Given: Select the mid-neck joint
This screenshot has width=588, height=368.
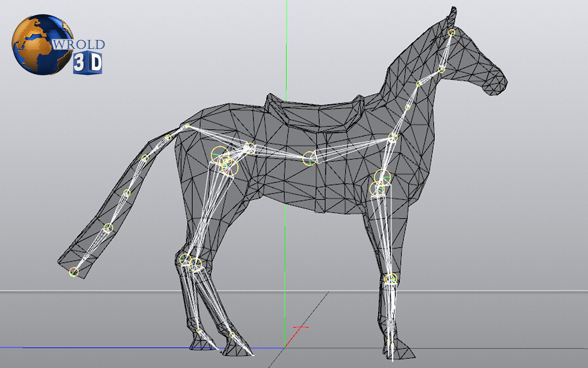Looking at the screenshot, I should click(x=408, y=107).
